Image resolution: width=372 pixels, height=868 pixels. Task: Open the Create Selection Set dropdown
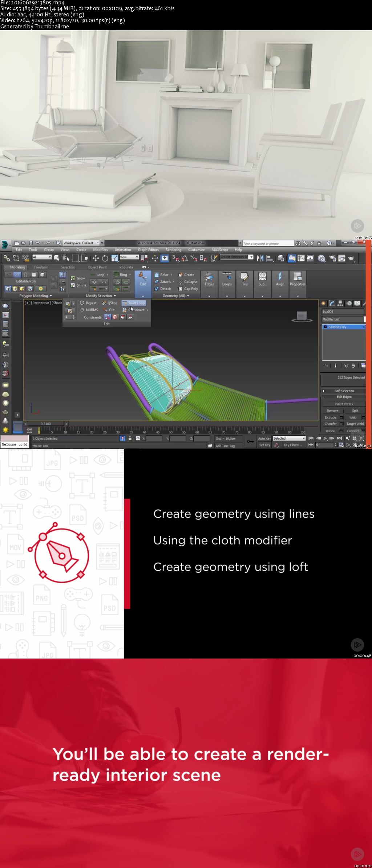[x=236, y=257]
